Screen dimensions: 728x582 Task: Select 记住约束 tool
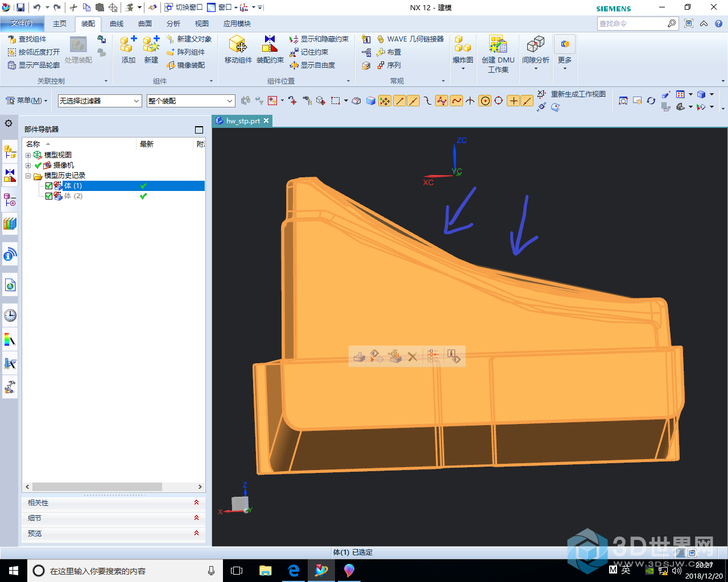coord(309,52)
